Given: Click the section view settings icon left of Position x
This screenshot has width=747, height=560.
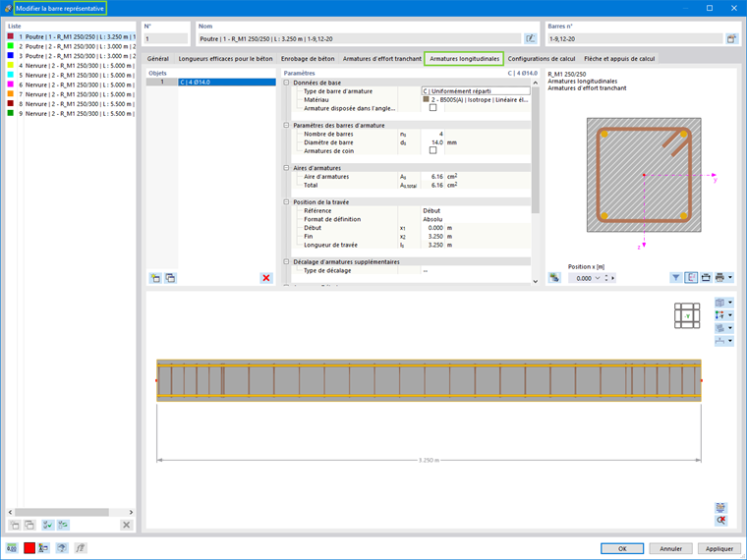Looking at the screenshot, I should tap(554, 278).
